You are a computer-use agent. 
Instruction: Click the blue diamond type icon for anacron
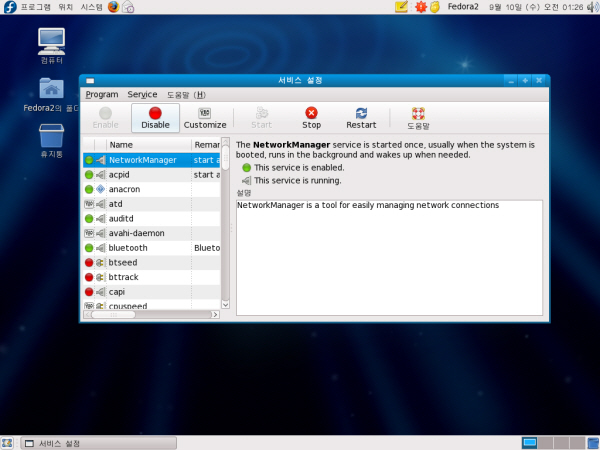(x=100, y=189)
